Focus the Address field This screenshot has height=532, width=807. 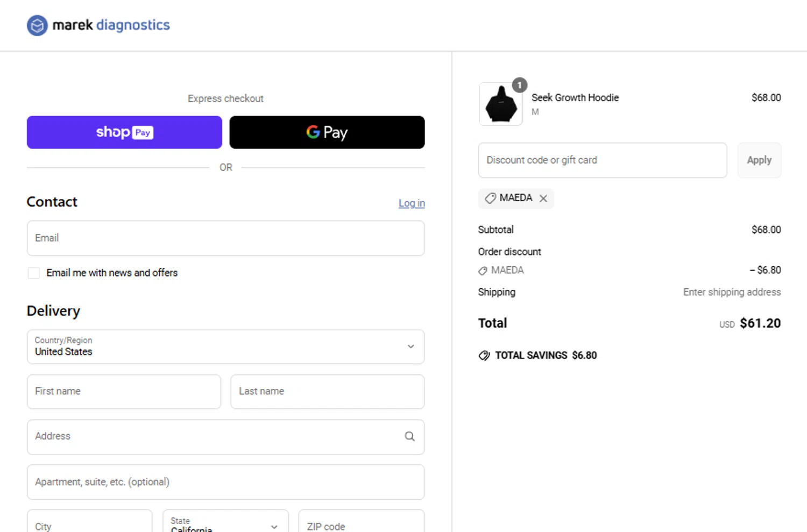tap(225, 437)
